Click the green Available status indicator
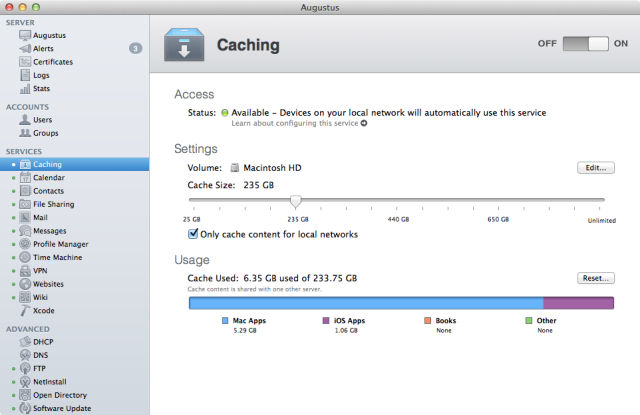This screenshot has height=415, width=640. tap(224, 113)
